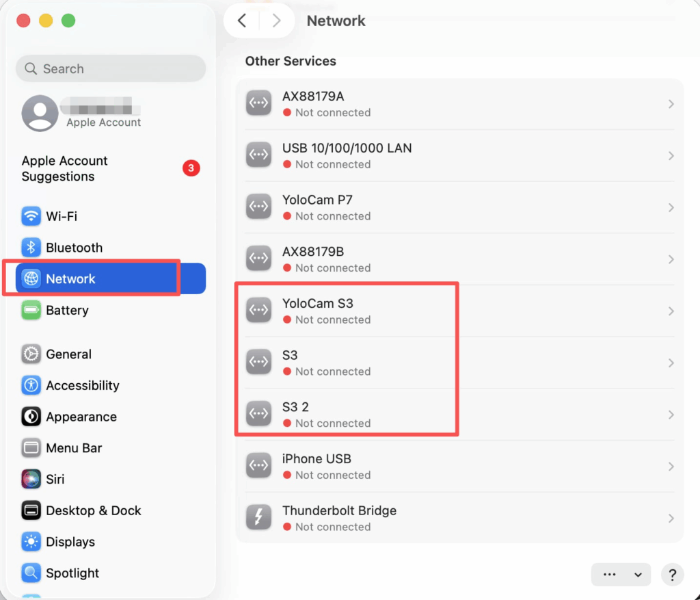Open Desktop & Dock icon
This screenshot has height=600, width=700.
coord(31,511)
